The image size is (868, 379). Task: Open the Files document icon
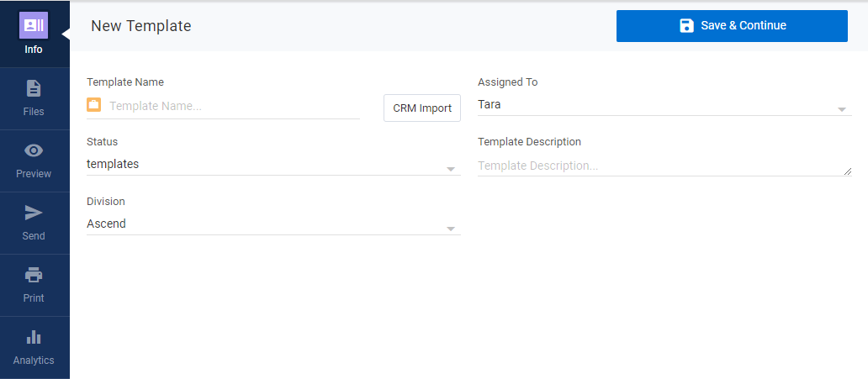click(34, 88)
